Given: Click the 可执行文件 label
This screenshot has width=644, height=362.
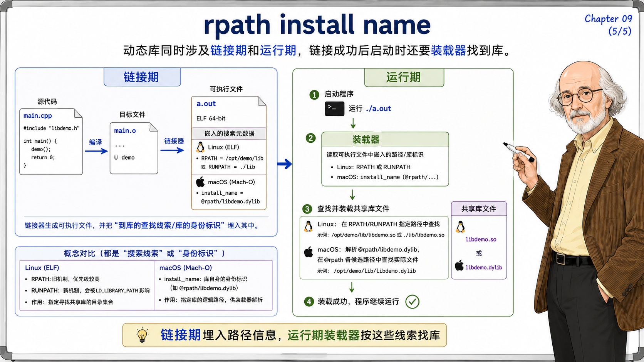Looking at the screenshot, I should tap(226, 89).
